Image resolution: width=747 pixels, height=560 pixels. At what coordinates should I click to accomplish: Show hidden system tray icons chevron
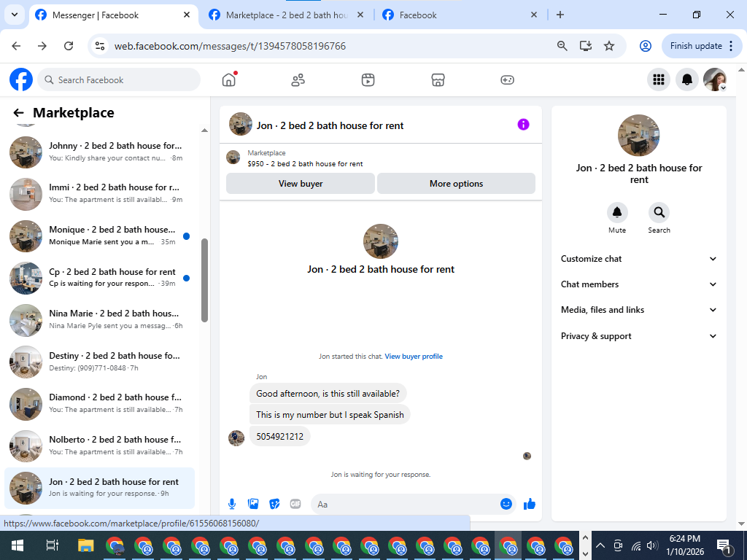pyautogui.click(x=600, y=545)
